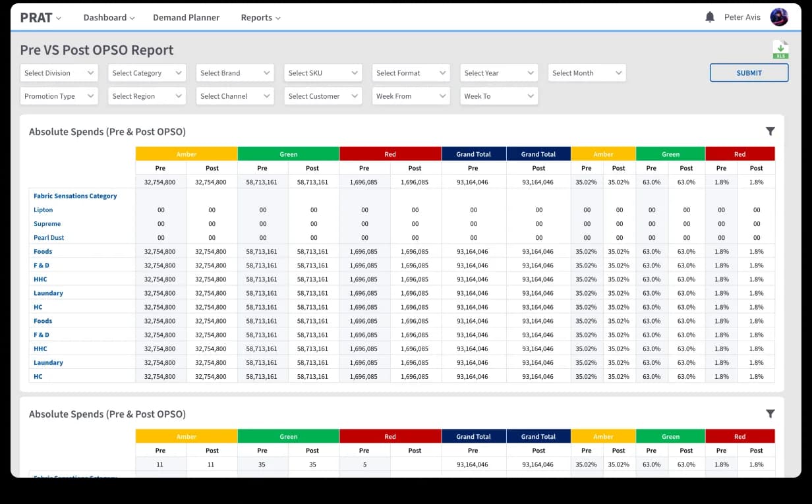Click the first Amber header in top table

coord(187,154)
